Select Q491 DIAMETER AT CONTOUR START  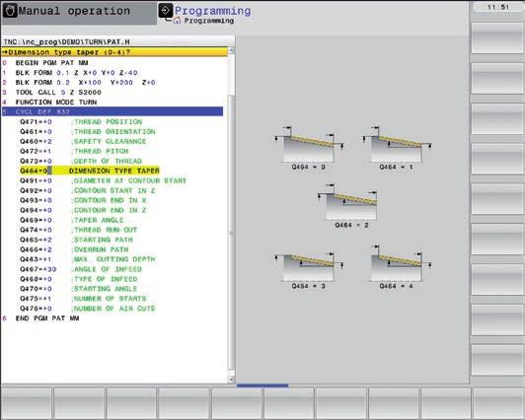[103, 180]
